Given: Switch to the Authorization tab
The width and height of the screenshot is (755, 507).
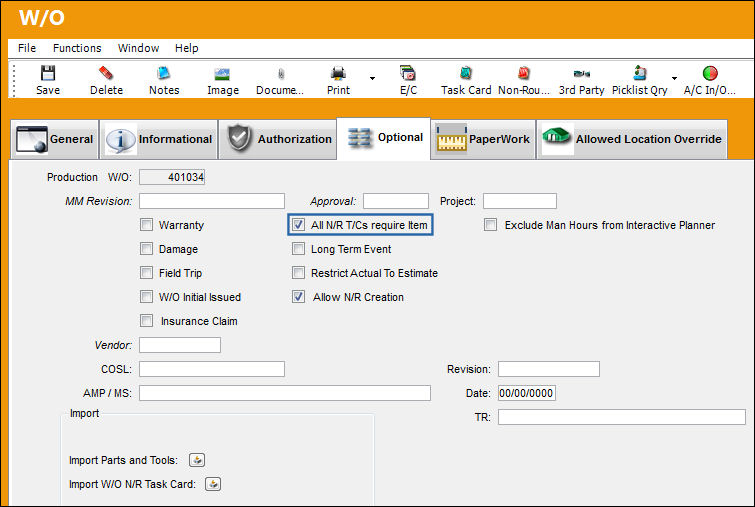Looking at the screenshot, I should click(278, 139).
